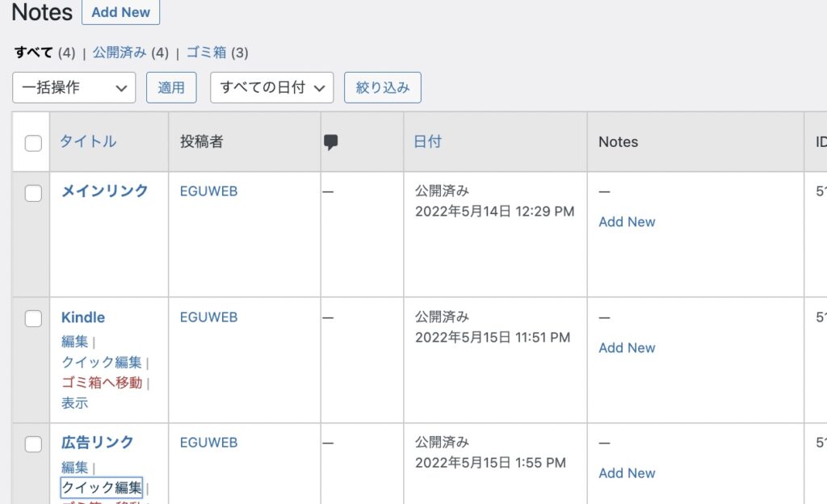Click Add New in the メインリンク Notes column
The width and height of the screenshot is (827, 504).
[627, 221]
